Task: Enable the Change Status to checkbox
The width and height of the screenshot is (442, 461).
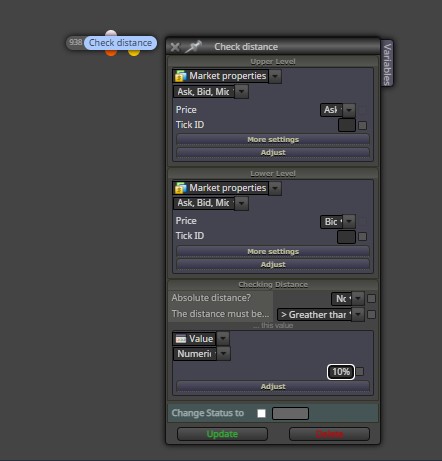Action: [262, 413]
